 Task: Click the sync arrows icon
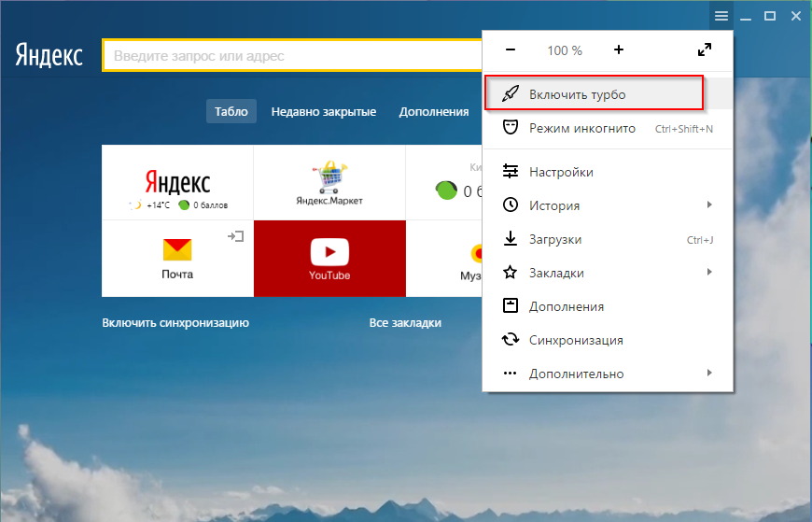click(x=511, y=340)
